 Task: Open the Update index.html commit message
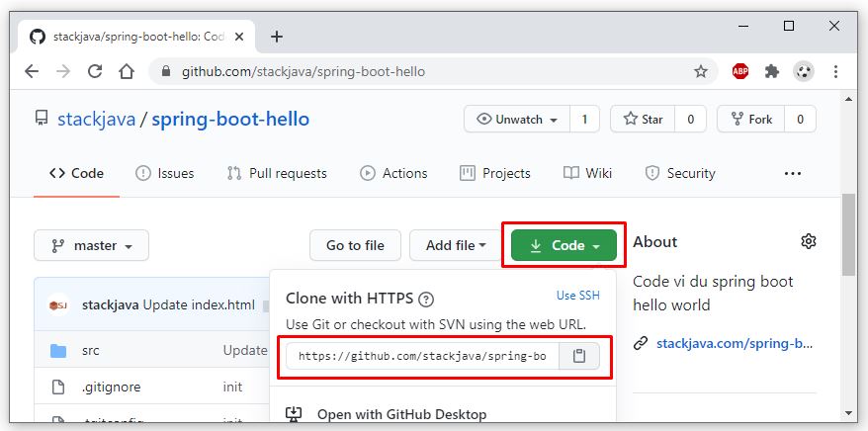click(200, 304)
